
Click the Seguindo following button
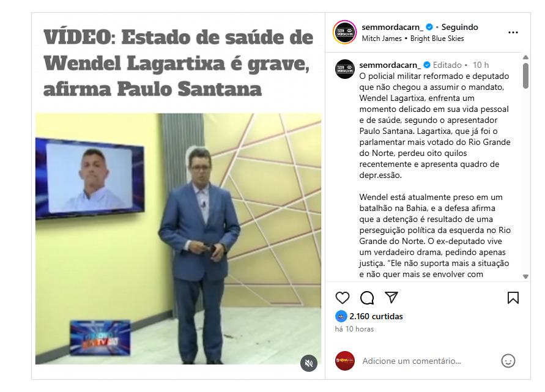tap(459, 27)
